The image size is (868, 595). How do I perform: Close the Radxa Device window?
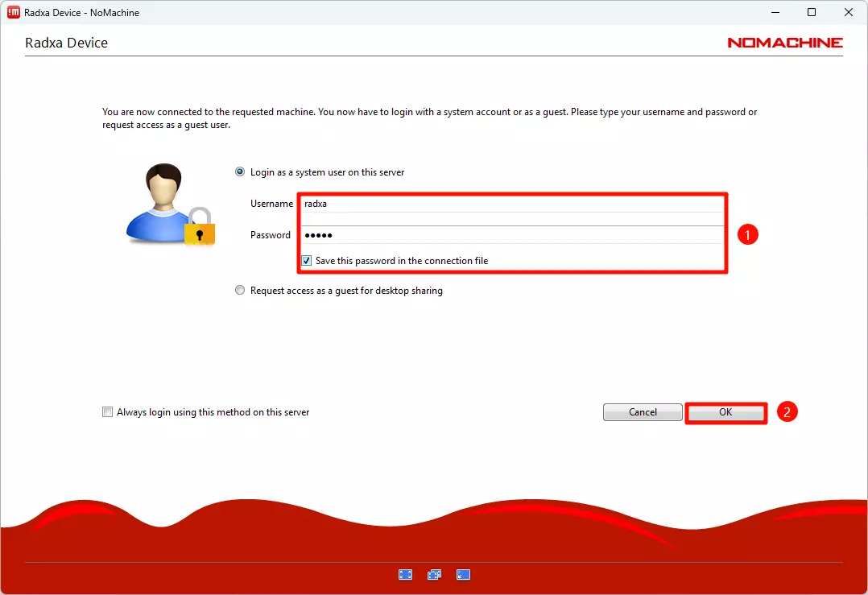click(849, 12)
